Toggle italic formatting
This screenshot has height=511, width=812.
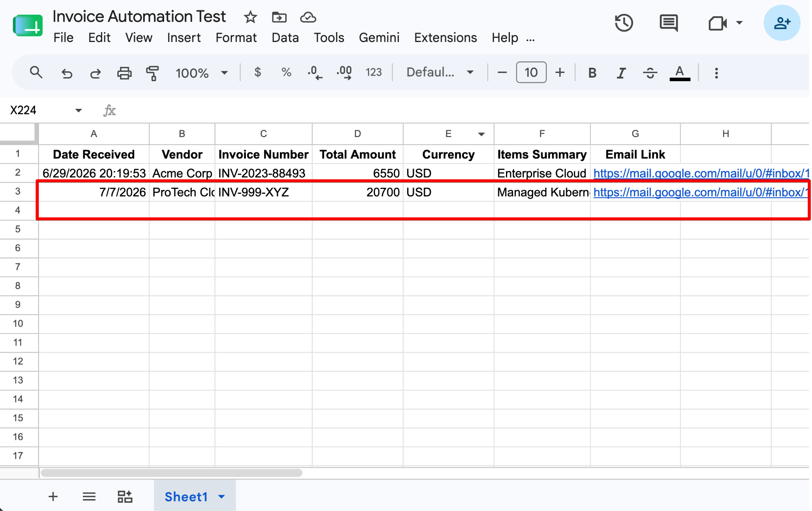[621, 73]
